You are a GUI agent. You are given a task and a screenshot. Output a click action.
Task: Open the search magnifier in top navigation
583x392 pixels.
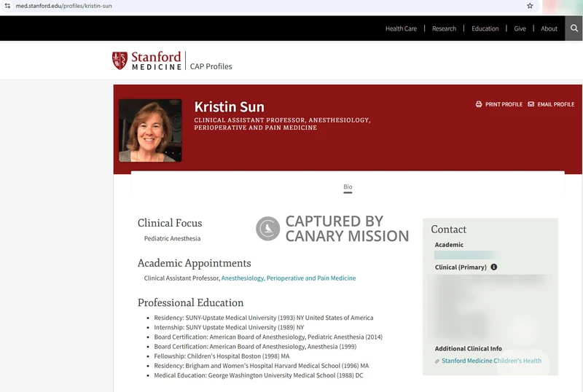click(x=574, y=28)
